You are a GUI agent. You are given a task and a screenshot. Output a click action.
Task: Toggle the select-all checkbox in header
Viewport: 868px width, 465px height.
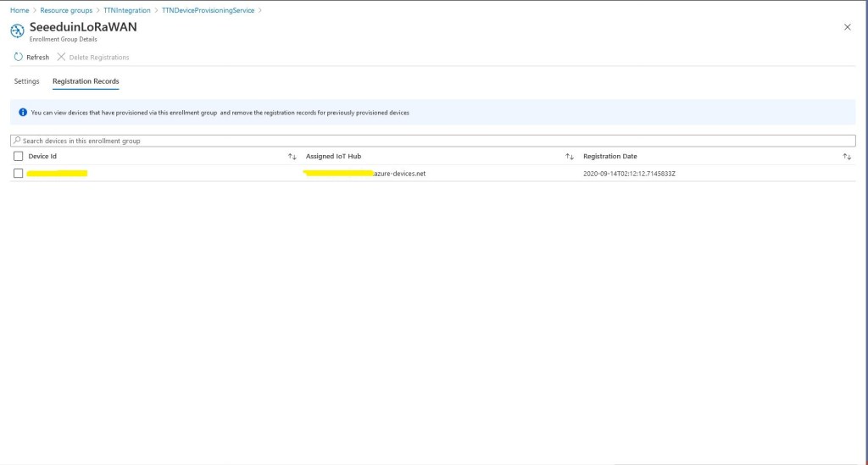click(19, 157)
